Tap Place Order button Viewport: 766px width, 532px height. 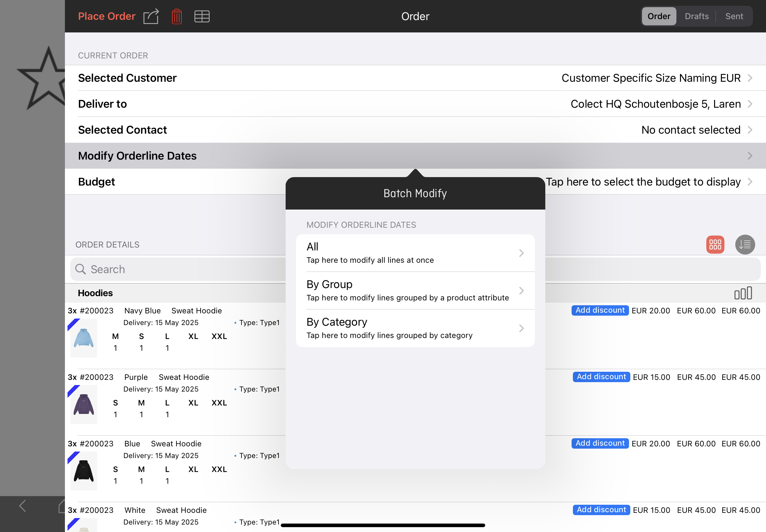pos(107,16)
